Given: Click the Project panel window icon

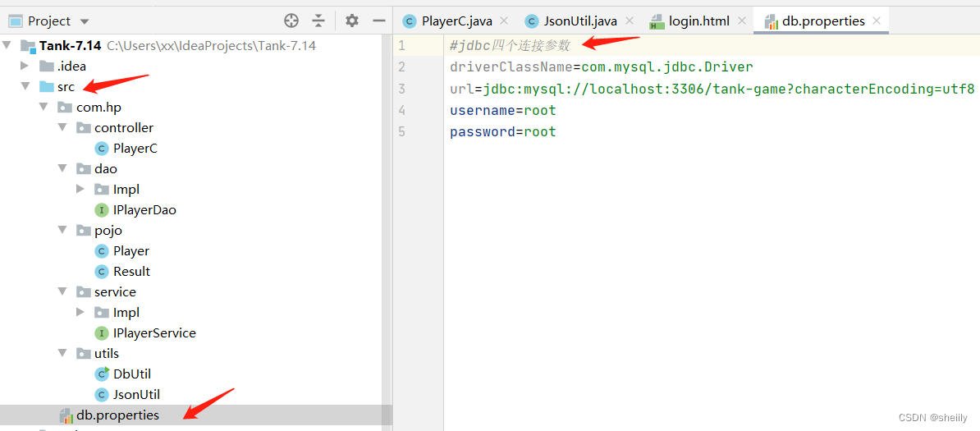Looking at the screenshot, I should click(x=15, y=21).
